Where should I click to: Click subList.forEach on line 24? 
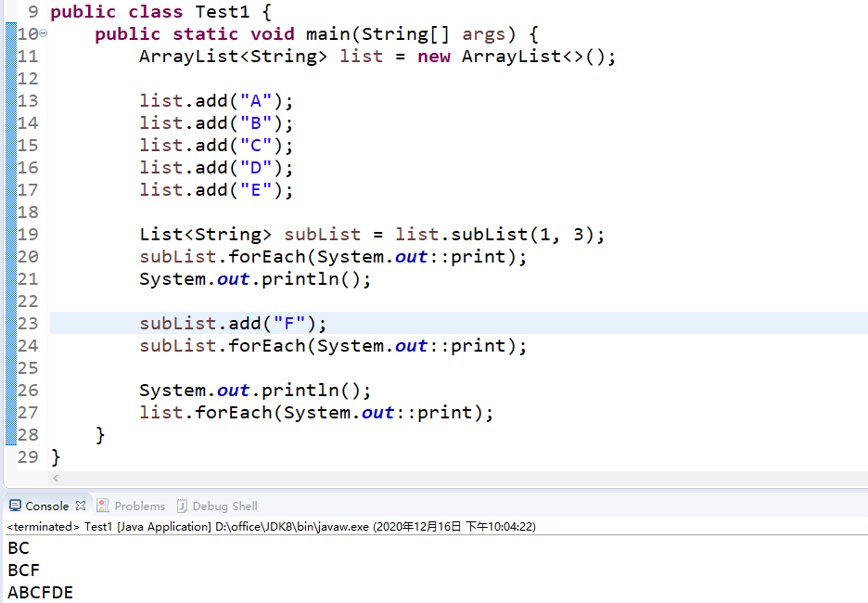click(333, 346)
